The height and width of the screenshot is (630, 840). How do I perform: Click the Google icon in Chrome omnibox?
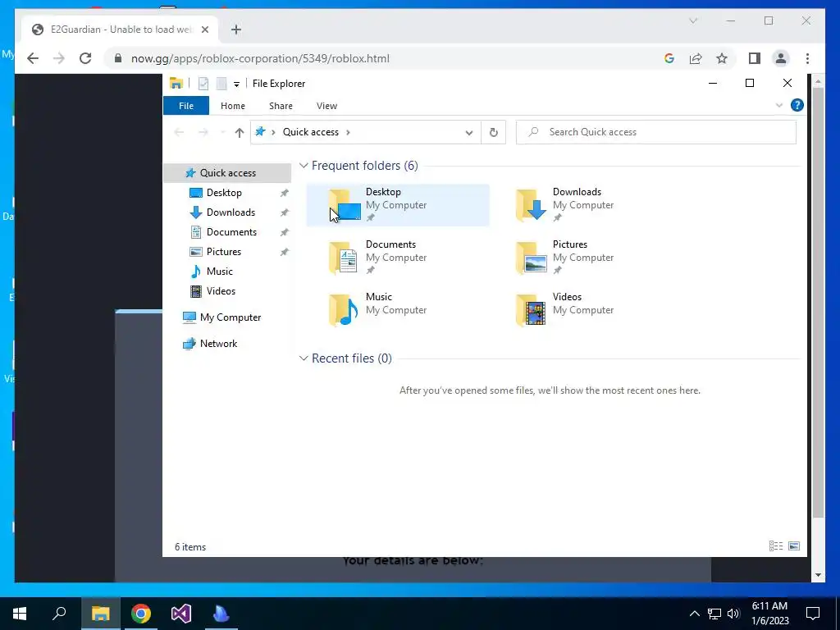[669, 58]
